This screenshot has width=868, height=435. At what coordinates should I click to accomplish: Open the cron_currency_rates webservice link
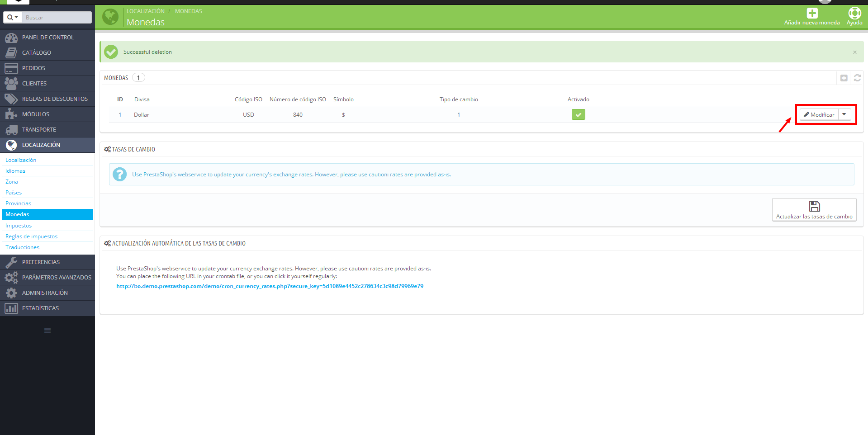(x=270, y=286)
